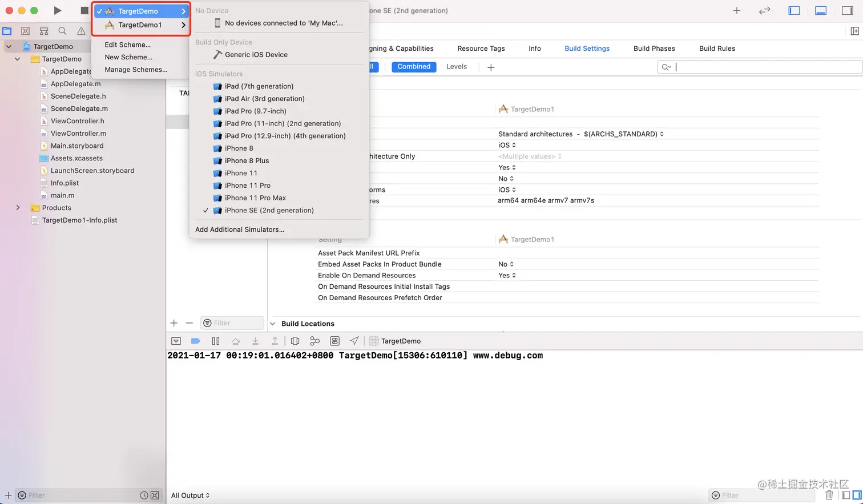Viewport: 863px width, 504px height.
Task: Click the Run (play) button in the toolbar
Action: pos(57,10)
